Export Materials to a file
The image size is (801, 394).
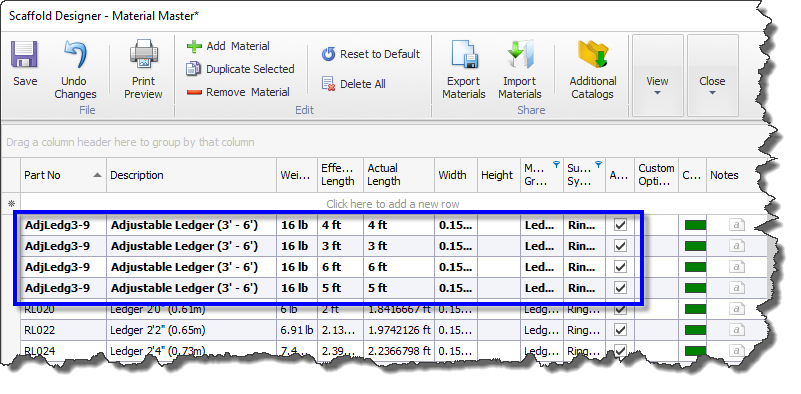click(464, 70)
